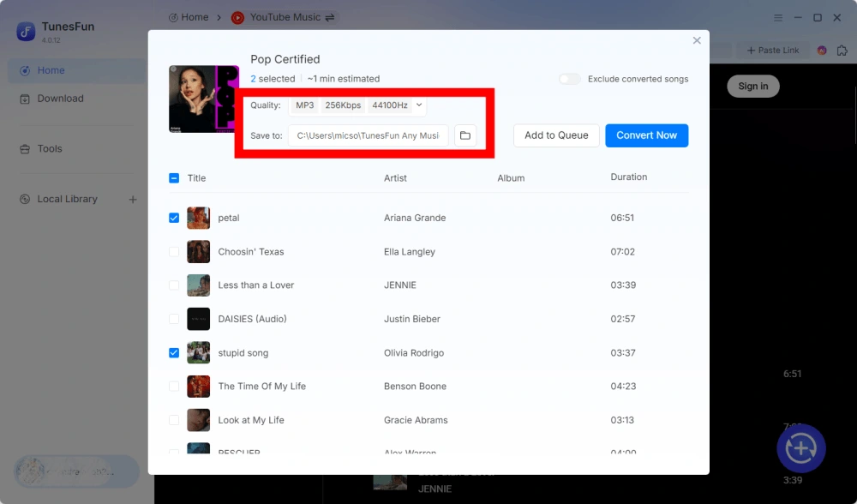Open the Home sidebar item

click(77, 70)
